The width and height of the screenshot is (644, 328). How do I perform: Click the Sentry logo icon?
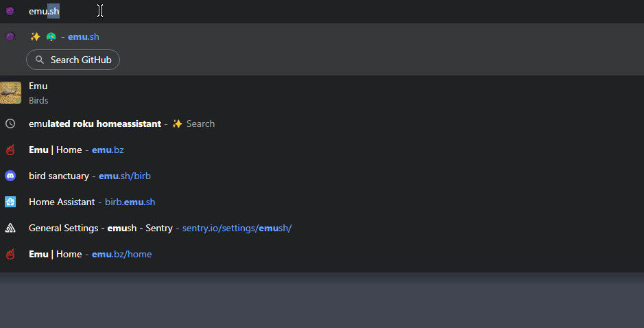(10, 228)
